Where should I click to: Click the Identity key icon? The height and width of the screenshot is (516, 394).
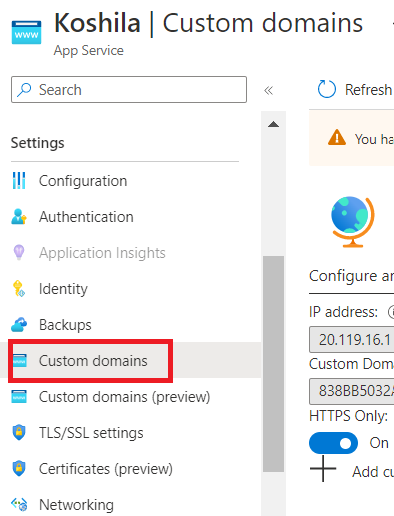tap(19, 289)
